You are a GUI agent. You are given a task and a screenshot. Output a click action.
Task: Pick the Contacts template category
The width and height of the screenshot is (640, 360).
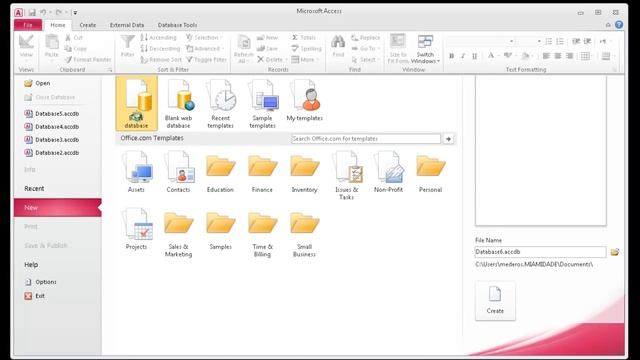pos(178,171)
